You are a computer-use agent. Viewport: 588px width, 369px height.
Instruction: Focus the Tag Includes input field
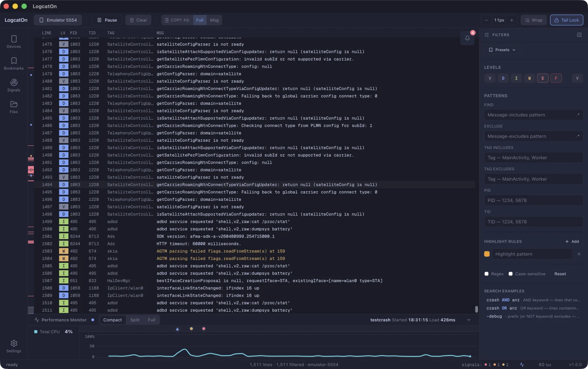(534, 158)
